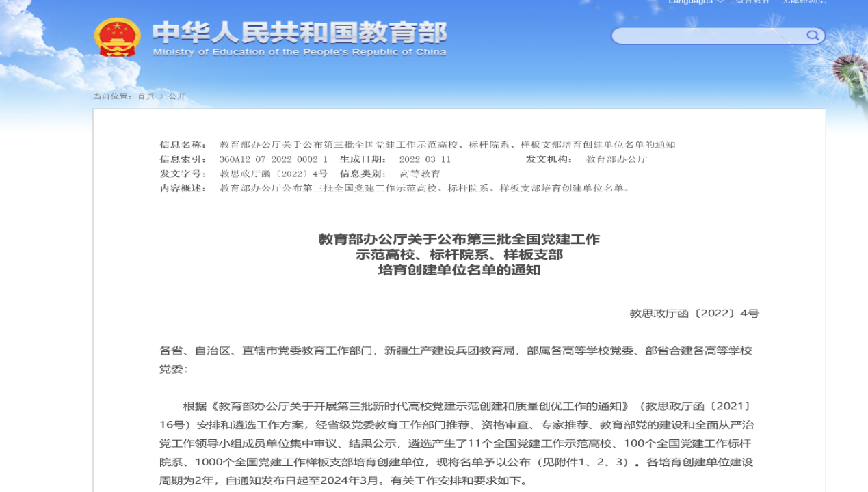Click the 信息索引 field label
Screen dimensions: 868x492
(x=183, y=159)
